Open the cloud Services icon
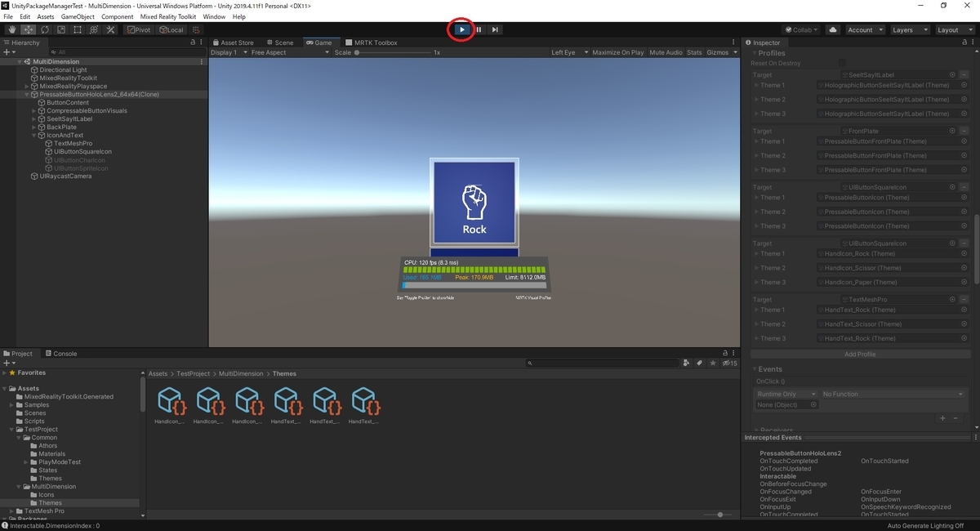This screenshot has height=531, width=980. tap(833, 29)
